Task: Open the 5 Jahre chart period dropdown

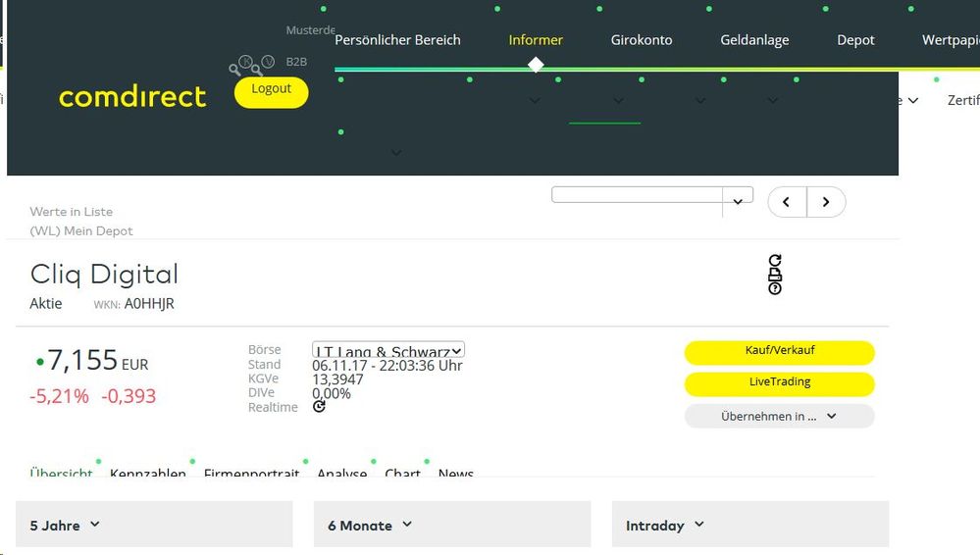Action: tap(154, 525)
